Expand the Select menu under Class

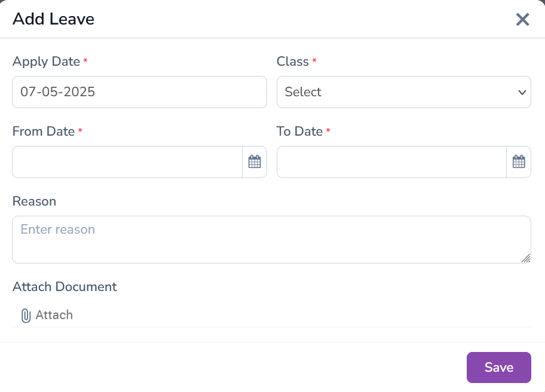403,92
